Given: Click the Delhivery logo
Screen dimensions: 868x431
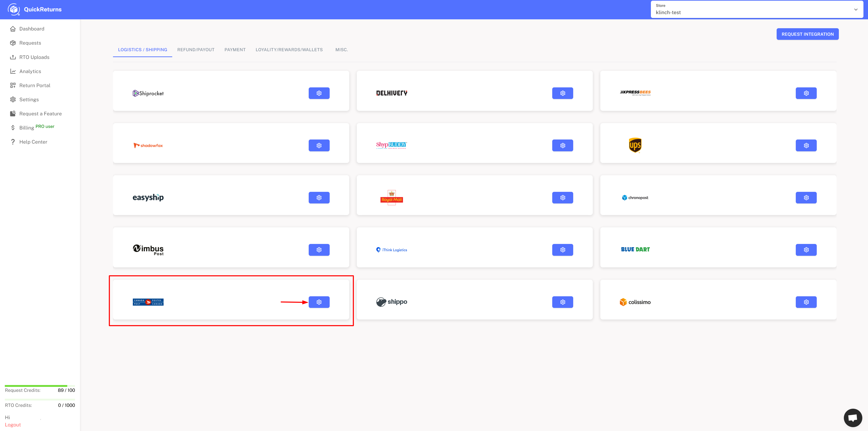Looking at the screenshot, I should [x=392, y=93].
